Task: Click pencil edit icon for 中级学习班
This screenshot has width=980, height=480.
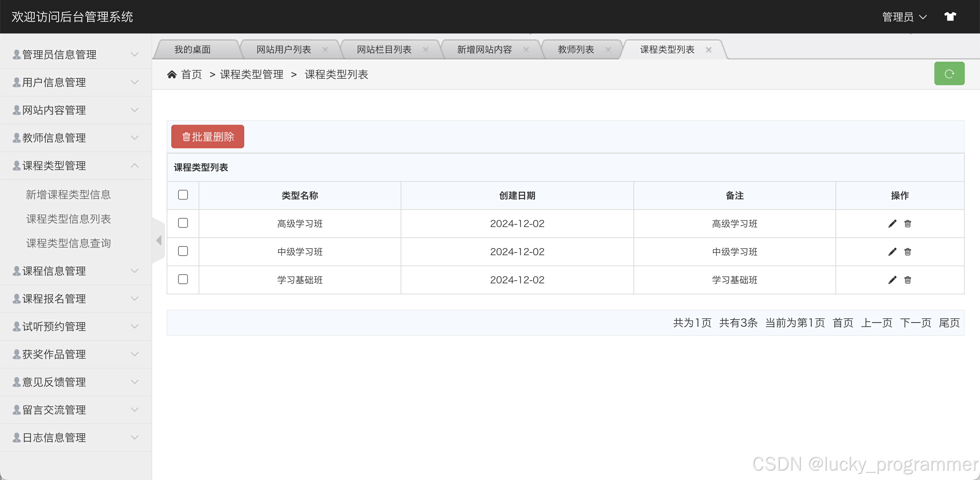Action: [x=892, y=252]
